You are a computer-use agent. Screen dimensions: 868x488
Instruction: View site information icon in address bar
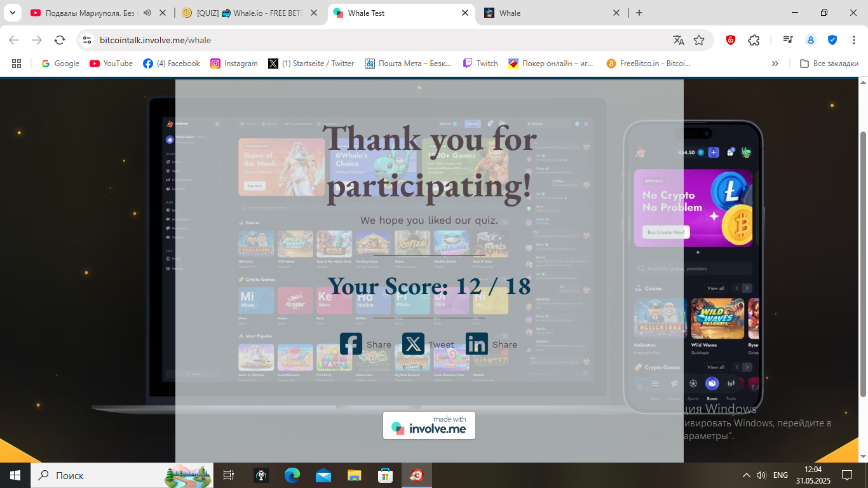click(88, 40)
